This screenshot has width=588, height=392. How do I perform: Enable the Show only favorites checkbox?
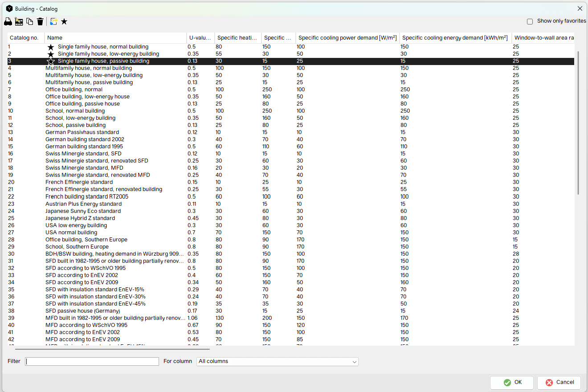(x=530, y=21)
